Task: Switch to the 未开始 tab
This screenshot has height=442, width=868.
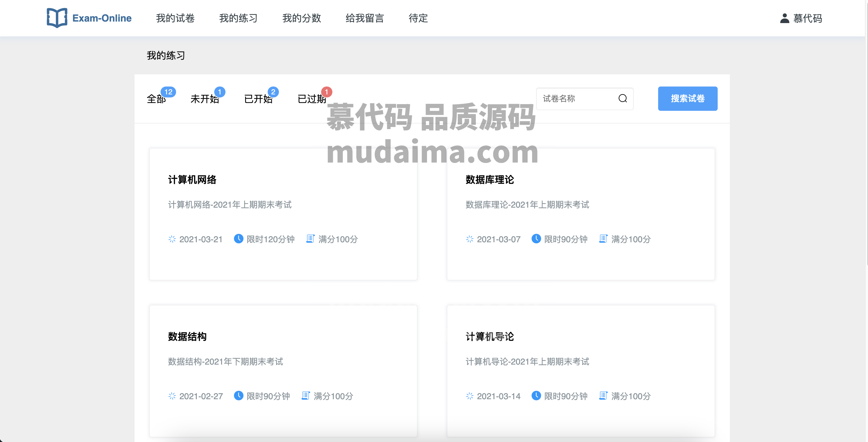Action: click(204, 99)
